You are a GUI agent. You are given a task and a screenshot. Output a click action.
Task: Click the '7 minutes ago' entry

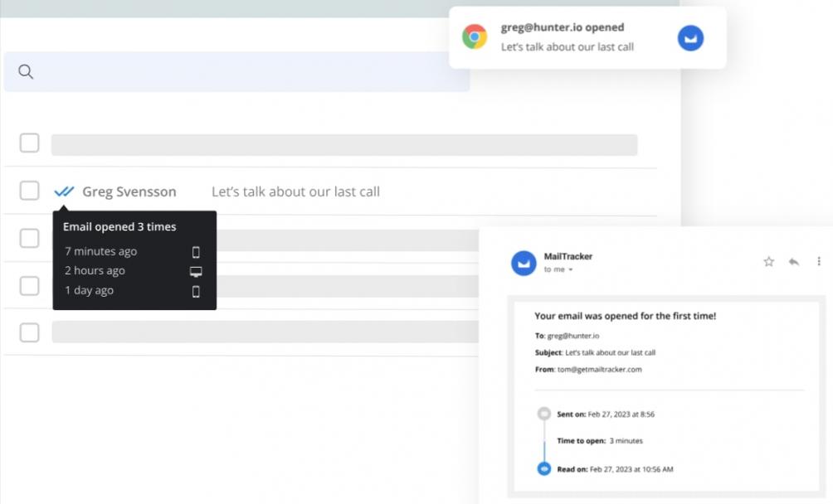[101, 251]
